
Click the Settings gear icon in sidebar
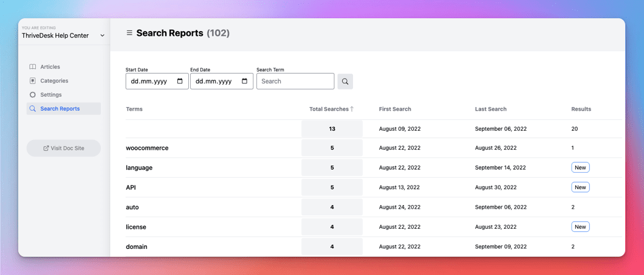coord(32,94)
